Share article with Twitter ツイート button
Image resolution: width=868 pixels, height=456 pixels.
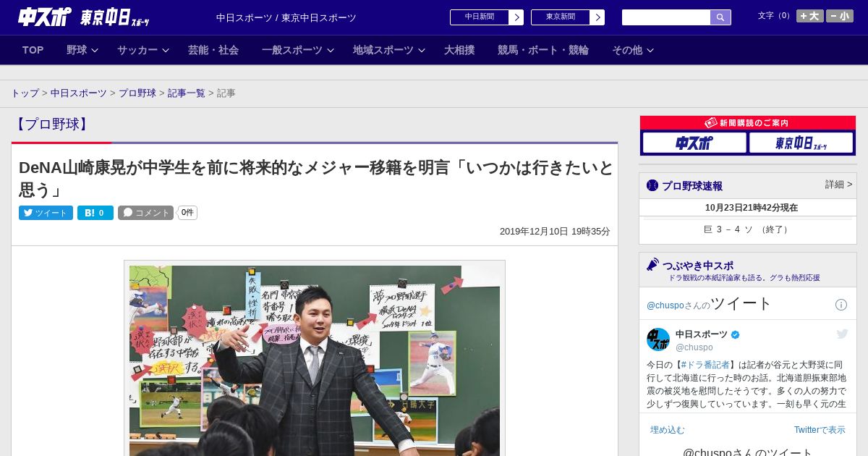click(x=46, y=213)
